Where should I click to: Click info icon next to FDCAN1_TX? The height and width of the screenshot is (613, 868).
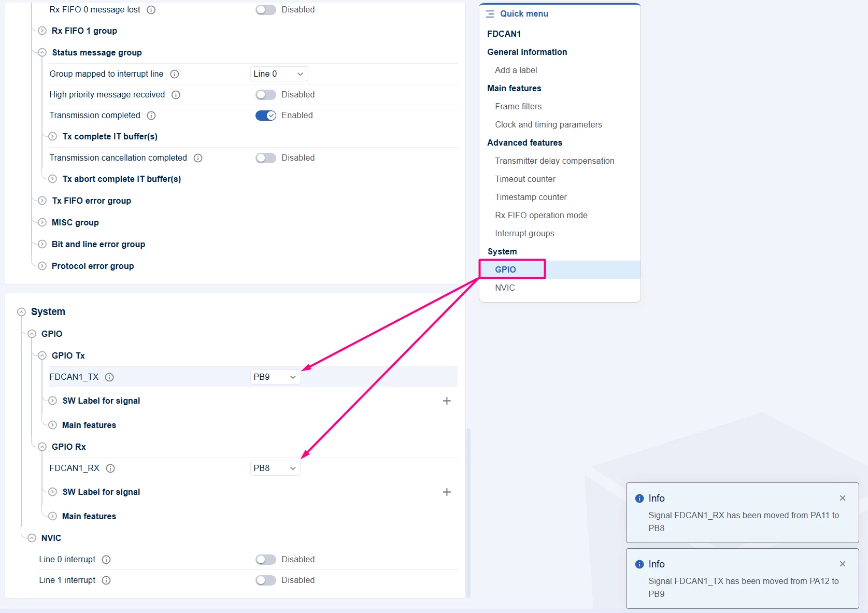tap(109, 377)
